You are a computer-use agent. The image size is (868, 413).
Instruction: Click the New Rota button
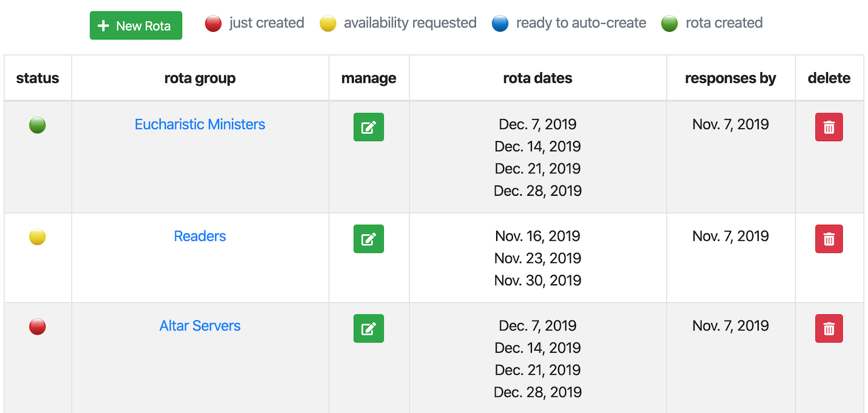136,26
